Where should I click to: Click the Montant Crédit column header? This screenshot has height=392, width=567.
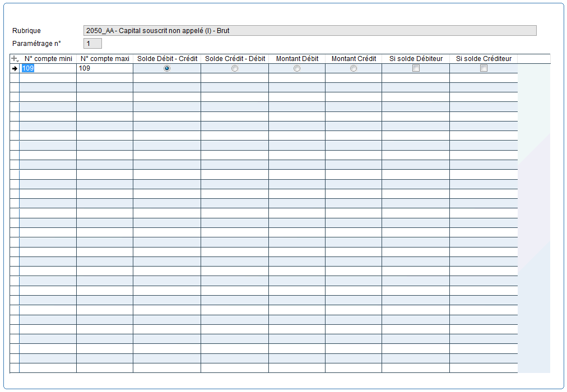coord(354,59)
